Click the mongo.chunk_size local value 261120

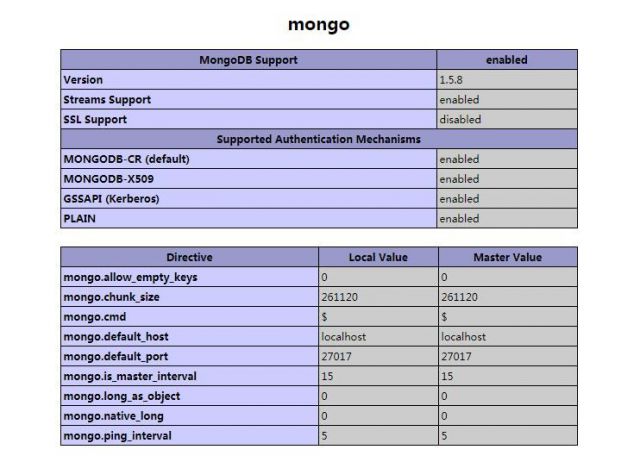[x=340, y=297]
